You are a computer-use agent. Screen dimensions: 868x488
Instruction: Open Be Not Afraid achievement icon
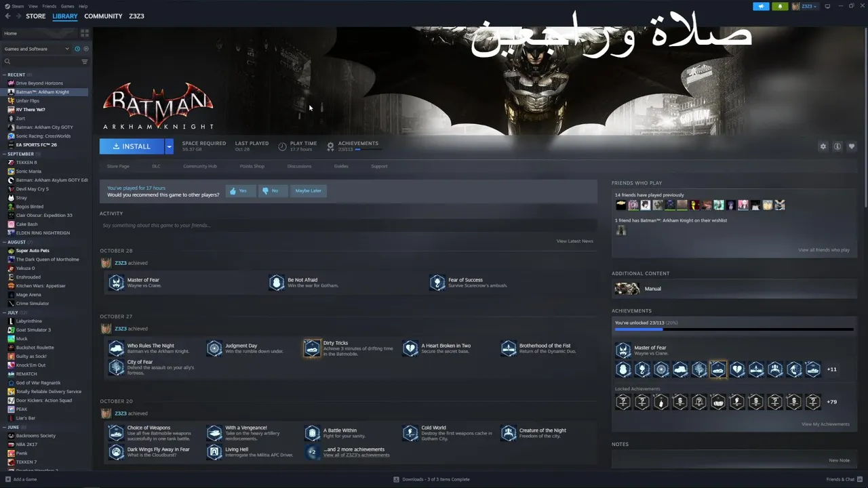click(277, 283)
